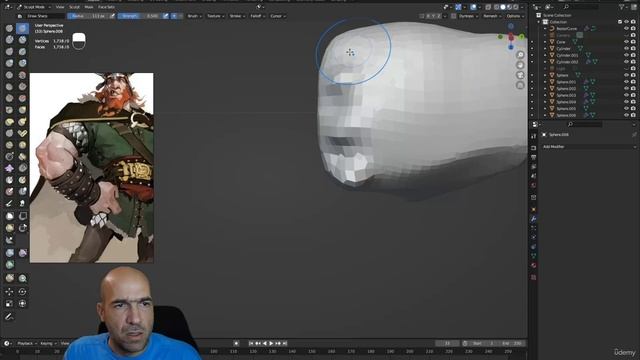Open the Texture settings dropdown
The image size is (640, 360).
click(216, 16)
